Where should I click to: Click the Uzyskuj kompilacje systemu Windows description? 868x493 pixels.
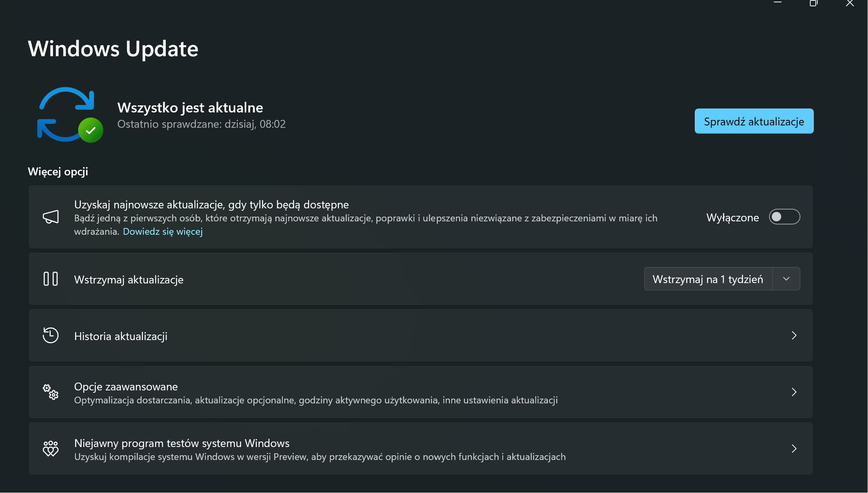320,457
